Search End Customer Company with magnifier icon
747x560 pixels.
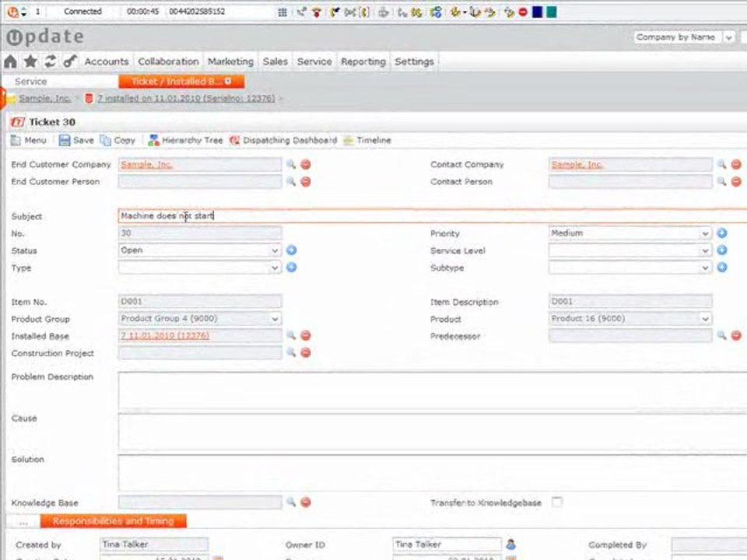[x=291, y=164]
